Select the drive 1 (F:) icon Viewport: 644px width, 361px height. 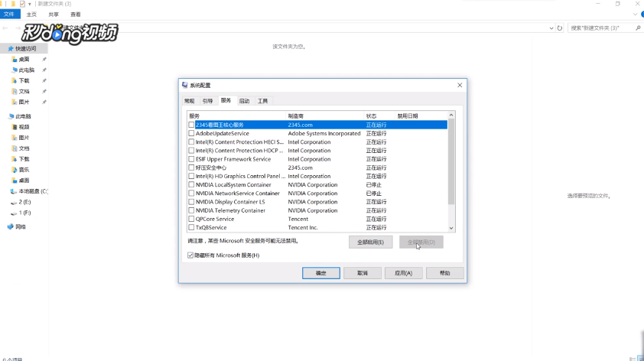pyautogui.click(x=14, y=213)
